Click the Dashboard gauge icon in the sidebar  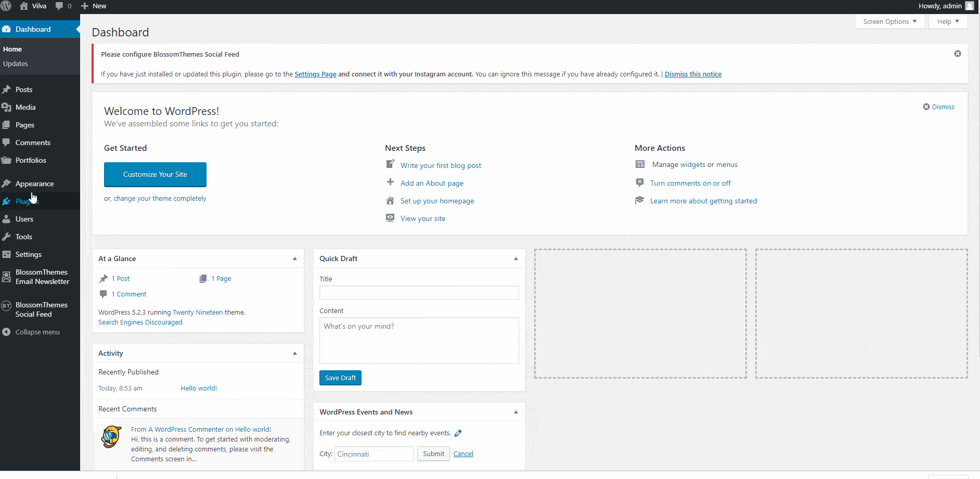7,29
